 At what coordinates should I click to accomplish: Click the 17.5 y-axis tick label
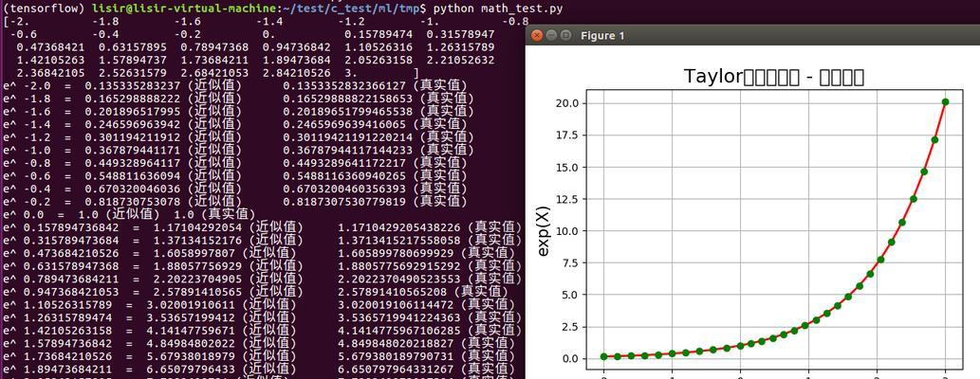tap(569, 135)
